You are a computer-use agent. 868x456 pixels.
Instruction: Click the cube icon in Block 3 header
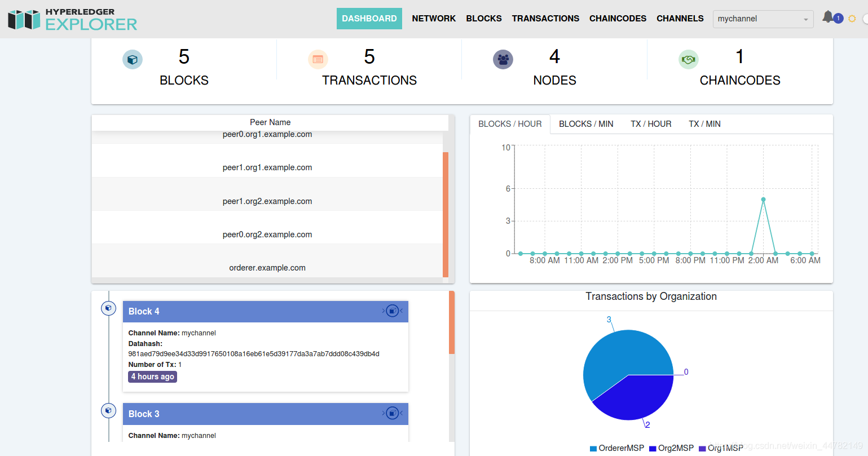coord(393,413)
